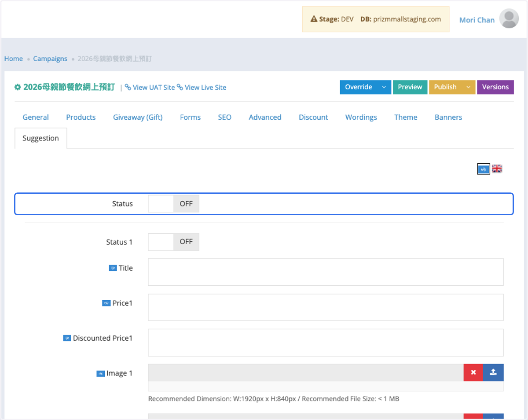Open the General tab
Screen dimensions: 528x420
(x=36, y=117)
